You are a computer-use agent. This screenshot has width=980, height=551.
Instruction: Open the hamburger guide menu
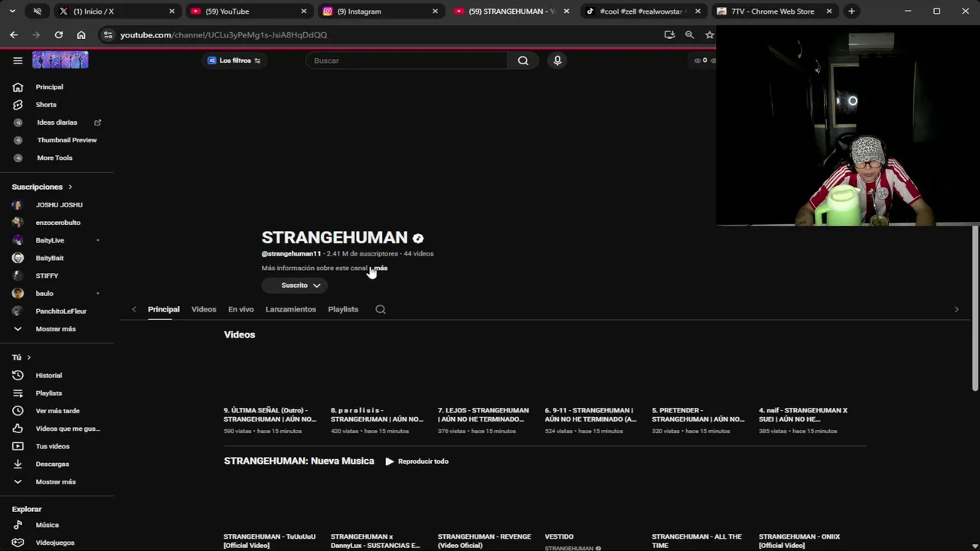point(18,60)
